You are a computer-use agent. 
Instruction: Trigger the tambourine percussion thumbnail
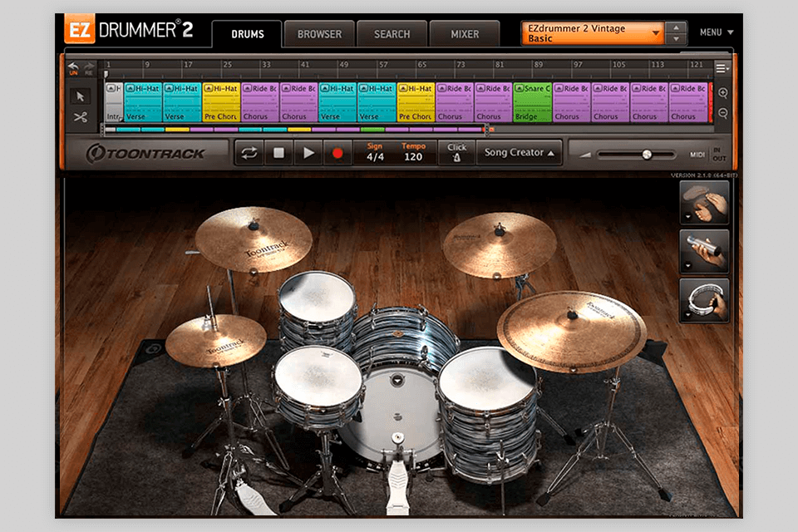point(704,300)
